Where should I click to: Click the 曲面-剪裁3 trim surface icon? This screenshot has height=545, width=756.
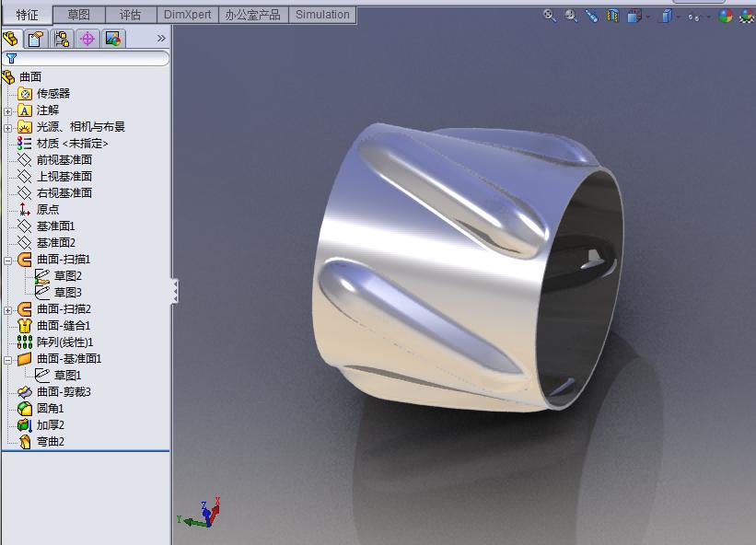(x=24, y=392)
